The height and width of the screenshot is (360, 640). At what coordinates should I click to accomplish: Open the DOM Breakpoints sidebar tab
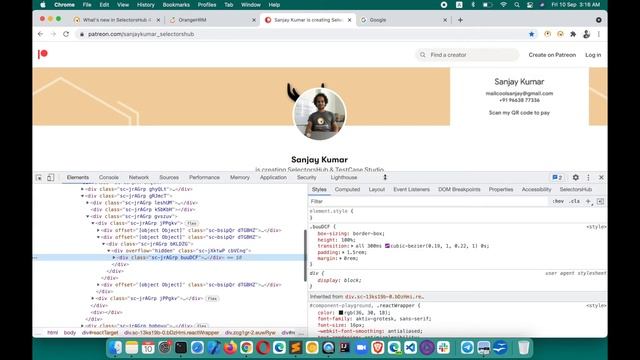tap(459, 189)
